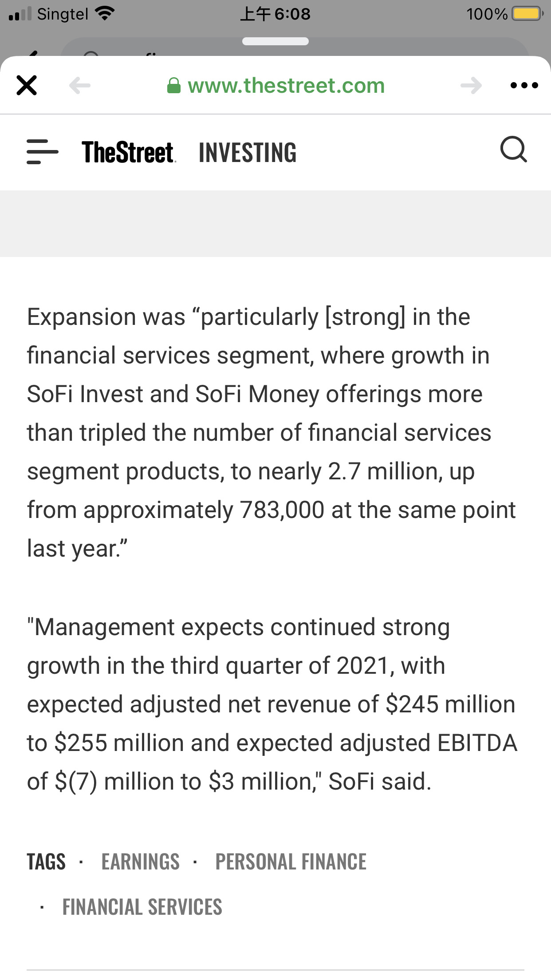Screen dimensions: 551x980
Task: Open the EARNINGS tag
Action: pos(141,862)
